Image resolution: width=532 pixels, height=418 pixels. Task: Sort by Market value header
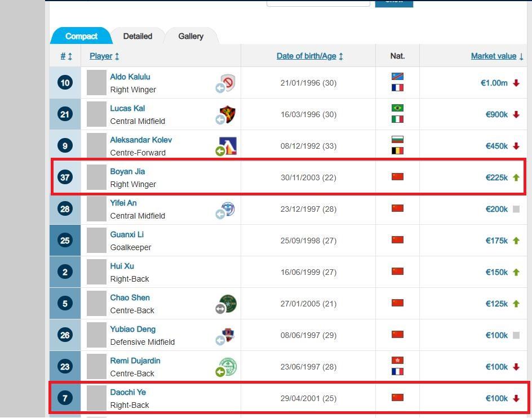point(496,56)
